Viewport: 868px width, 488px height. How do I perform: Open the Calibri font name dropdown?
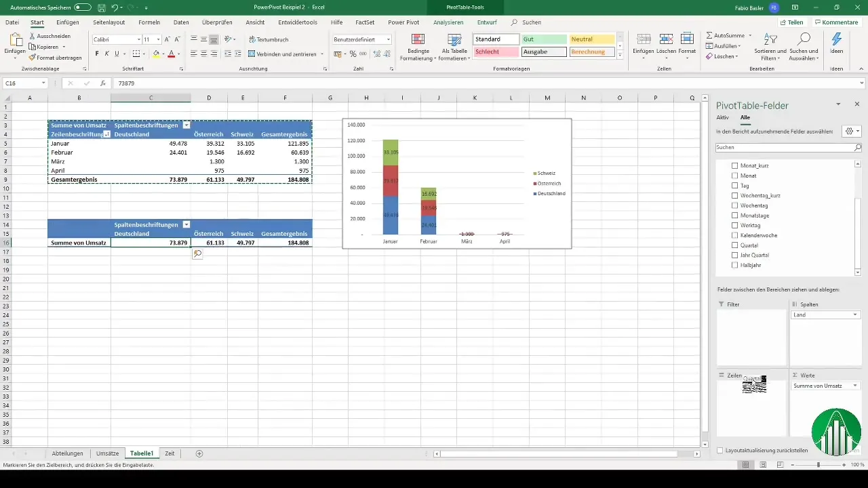(138, 39)
